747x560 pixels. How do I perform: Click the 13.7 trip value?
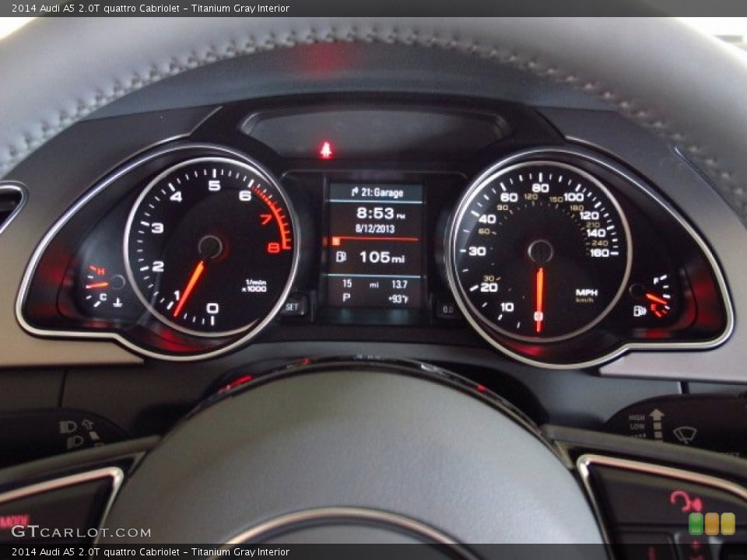(399, 285)
